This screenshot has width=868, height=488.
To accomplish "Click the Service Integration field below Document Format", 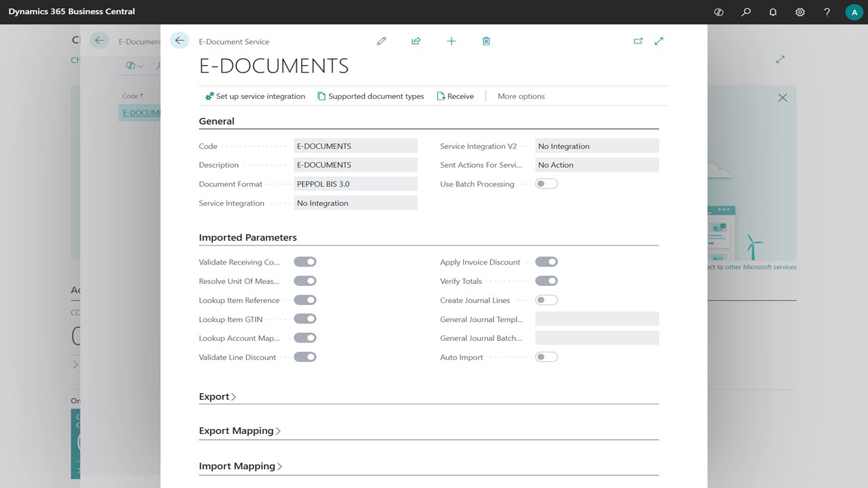I will (355, 203).
